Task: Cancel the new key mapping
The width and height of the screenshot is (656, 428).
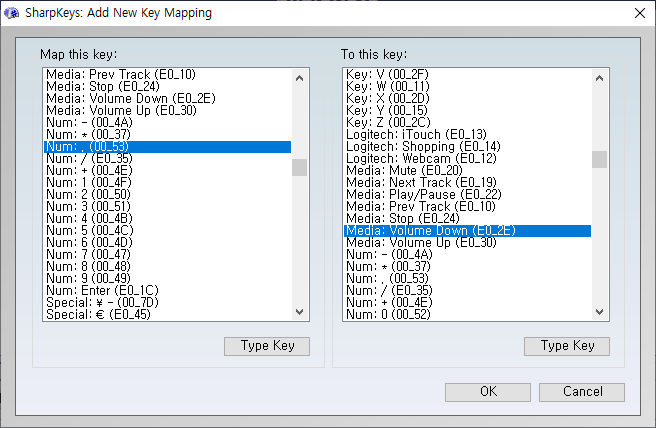Action: coord(582,392)
